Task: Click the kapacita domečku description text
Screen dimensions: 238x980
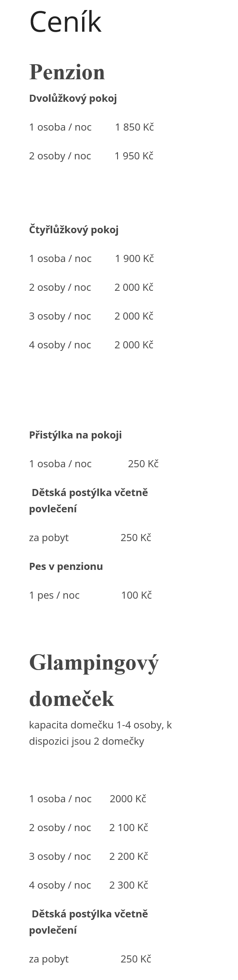Action: [100, 733]
